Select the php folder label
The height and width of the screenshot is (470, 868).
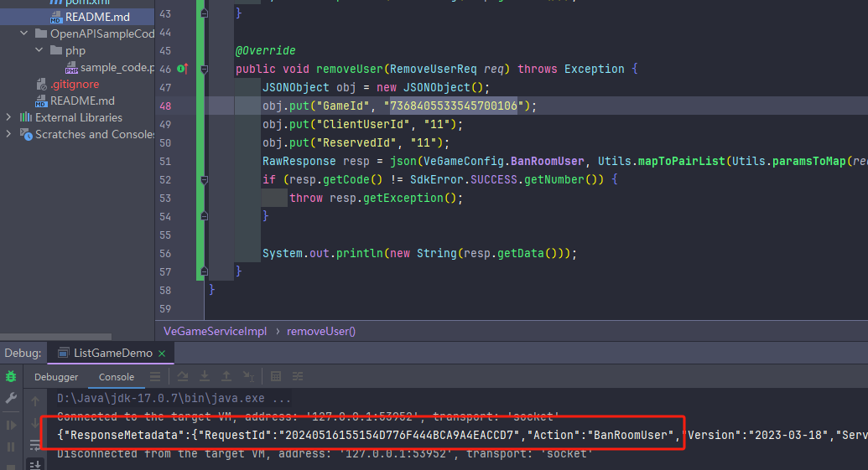click(x=75, y=51)
